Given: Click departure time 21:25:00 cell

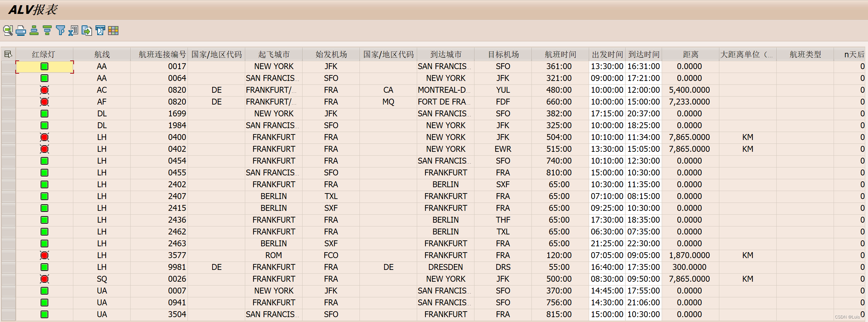Looking at the screenshot, I should 607,243.
